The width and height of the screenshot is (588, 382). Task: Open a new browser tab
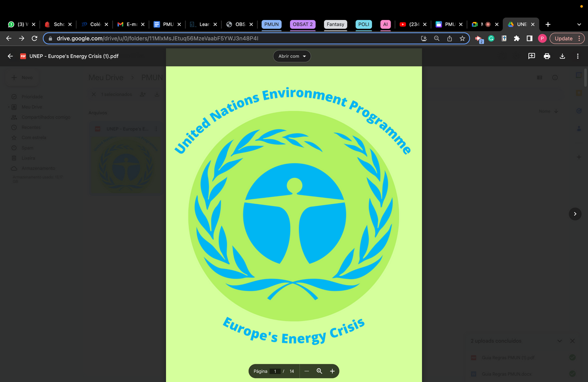[548, 24]
